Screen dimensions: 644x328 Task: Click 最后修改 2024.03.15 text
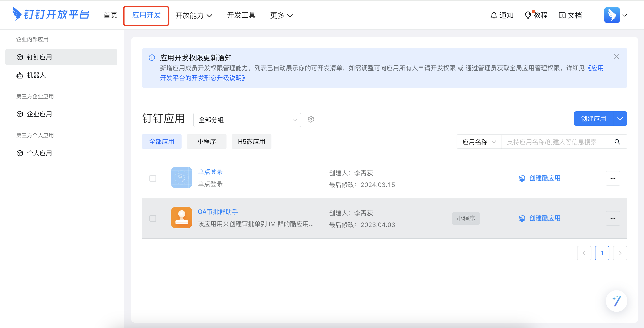click(x=362, y=185)
